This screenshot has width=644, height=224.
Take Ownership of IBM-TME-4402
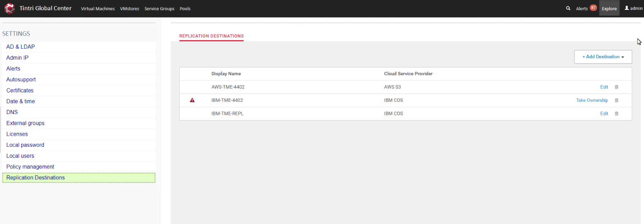point(592,100)
